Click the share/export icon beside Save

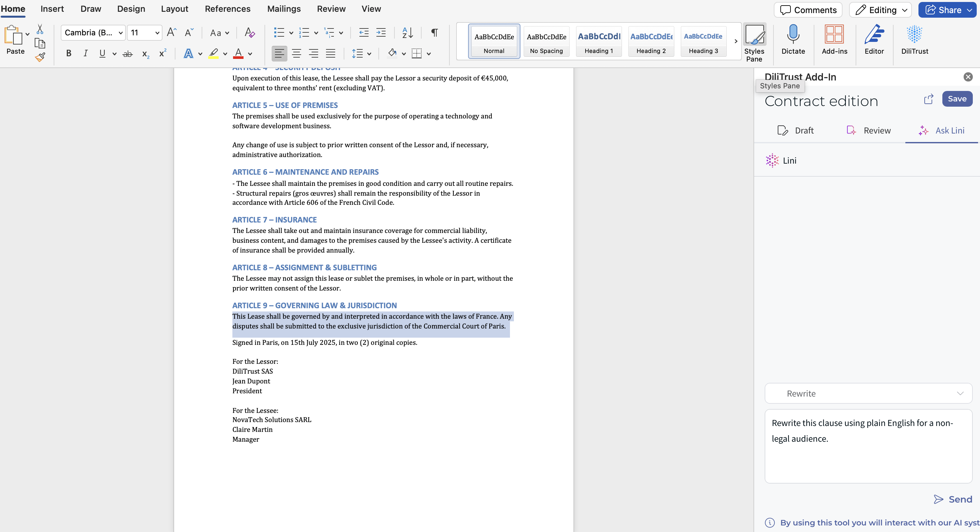tap(928, 99)
